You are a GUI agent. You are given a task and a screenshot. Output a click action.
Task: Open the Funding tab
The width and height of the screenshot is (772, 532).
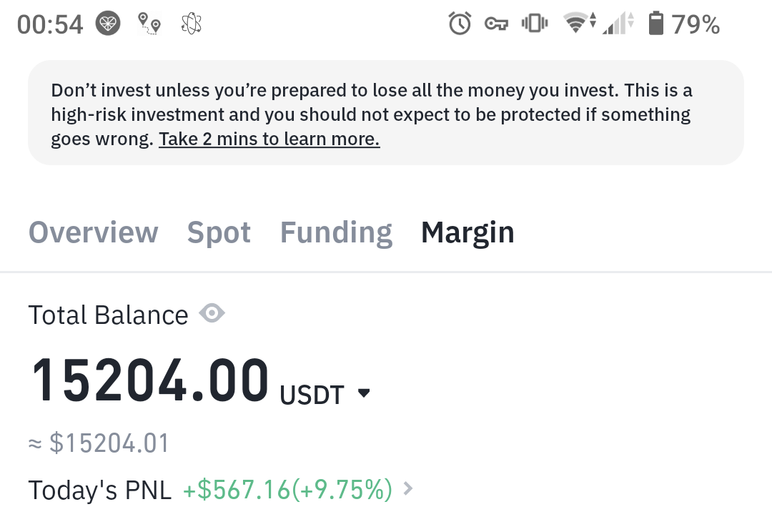[336, 232]
